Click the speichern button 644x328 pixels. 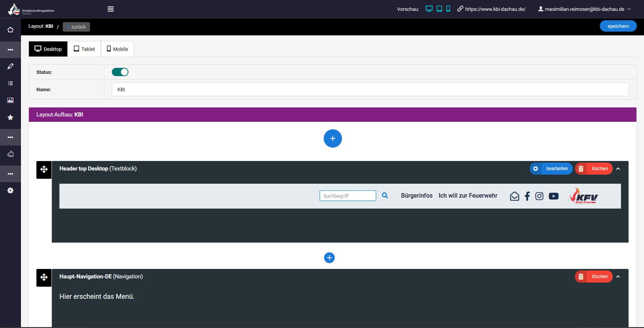click(618, 26)
